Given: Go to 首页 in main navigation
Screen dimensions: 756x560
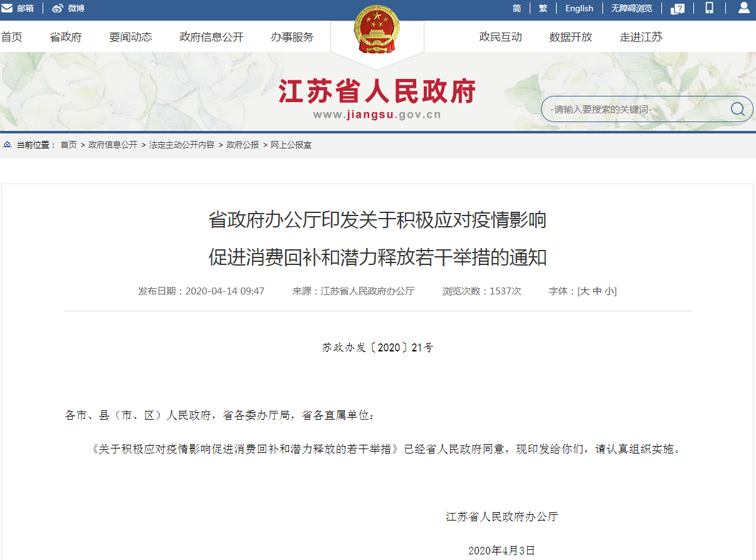Looking at the screenshot, I should 11,37.
